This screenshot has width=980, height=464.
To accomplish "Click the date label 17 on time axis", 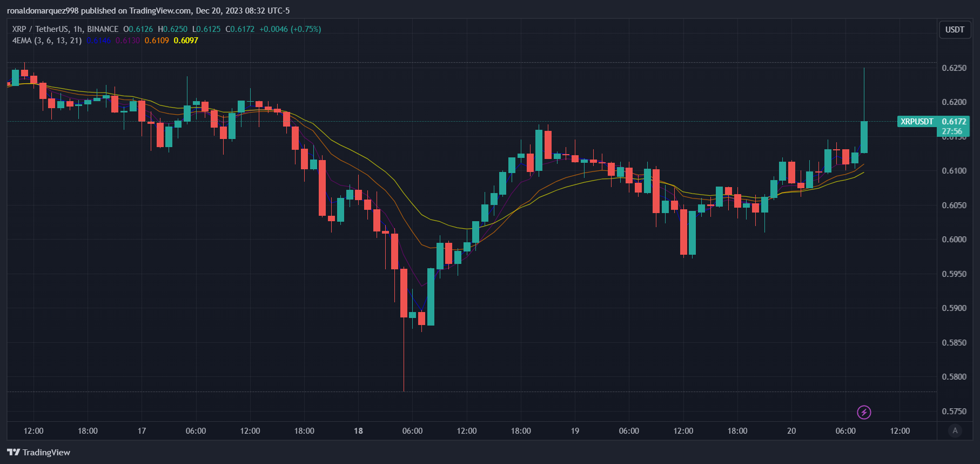I will click(142, 431).
